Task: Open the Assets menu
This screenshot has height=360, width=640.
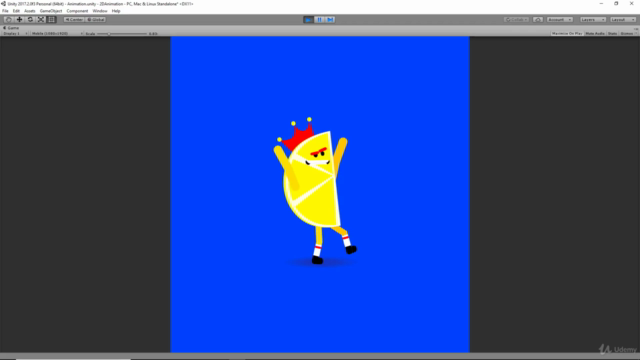Action: 30,11
